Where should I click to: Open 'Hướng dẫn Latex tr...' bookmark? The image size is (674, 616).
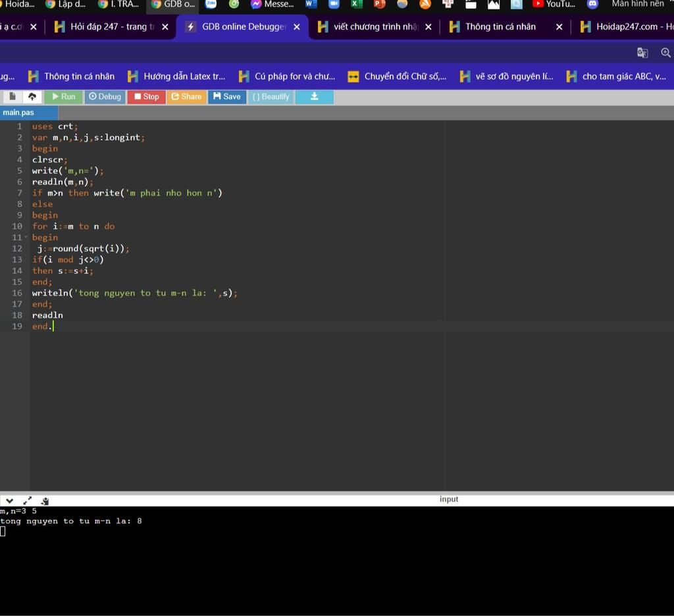[x=176, y=76]
